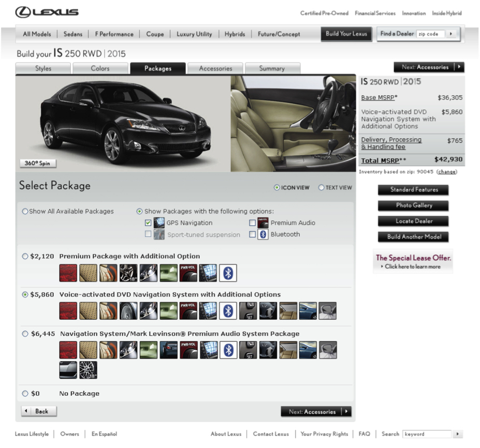The height and width of the screenshot is (448, 480).
Task: Click Bluetooth icon in $2,120 Premium Package row
Action: click(228, 273)
